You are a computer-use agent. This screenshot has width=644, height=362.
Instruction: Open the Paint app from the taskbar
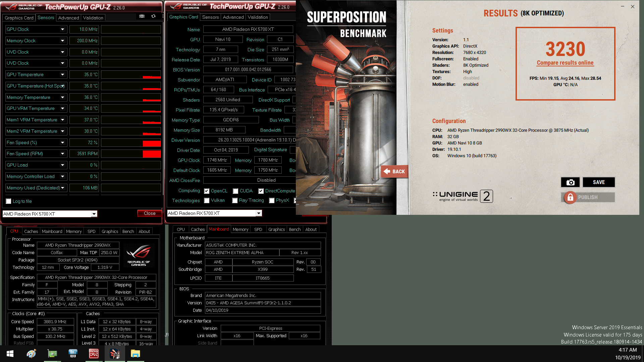coord(31,354)
